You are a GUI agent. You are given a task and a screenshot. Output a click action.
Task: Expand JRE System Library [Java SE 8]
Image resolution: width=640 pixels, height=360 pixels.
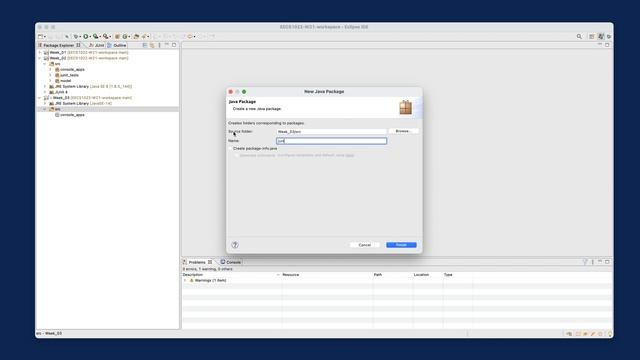pyautogui.click(x=45, y=87)
